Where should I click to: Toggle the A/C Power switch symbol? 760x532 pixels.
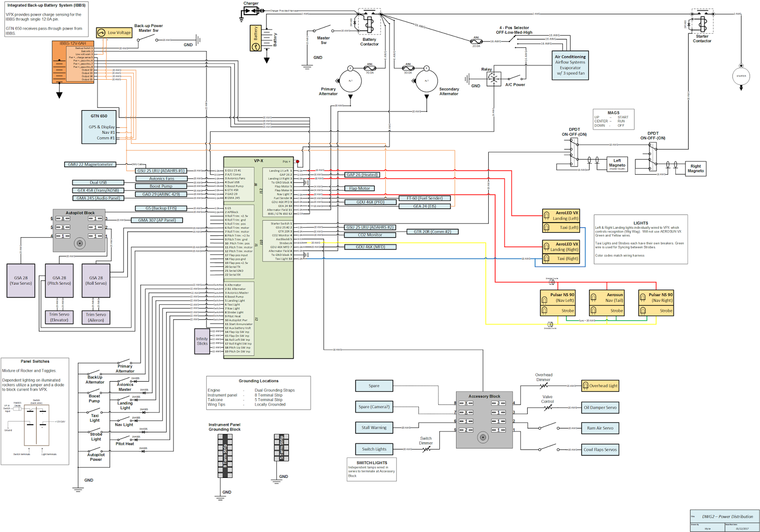tap(515, 77)
